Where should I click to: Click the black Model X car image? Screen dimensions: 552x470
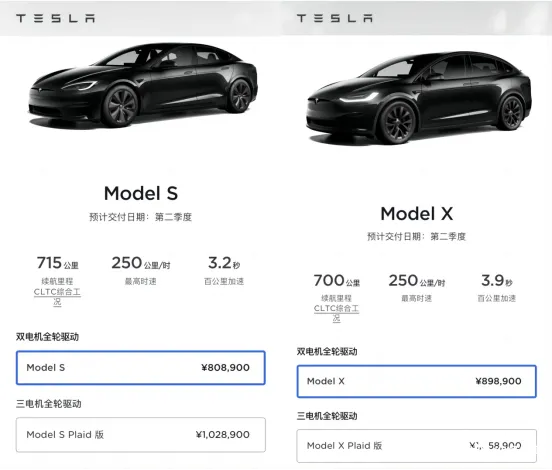coord(419,98)
